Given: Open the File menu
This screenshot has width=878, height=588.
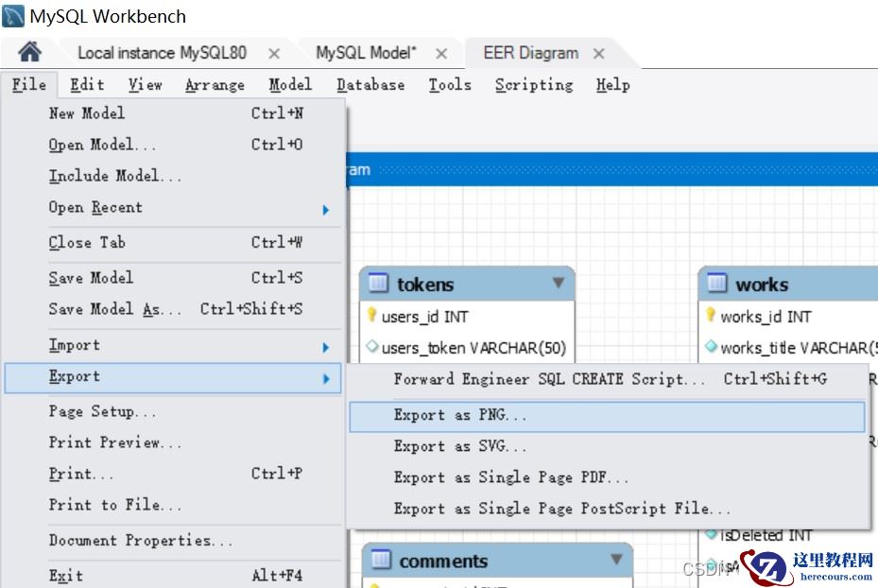Looking at the screenshot, I should [x=29, y=84].
